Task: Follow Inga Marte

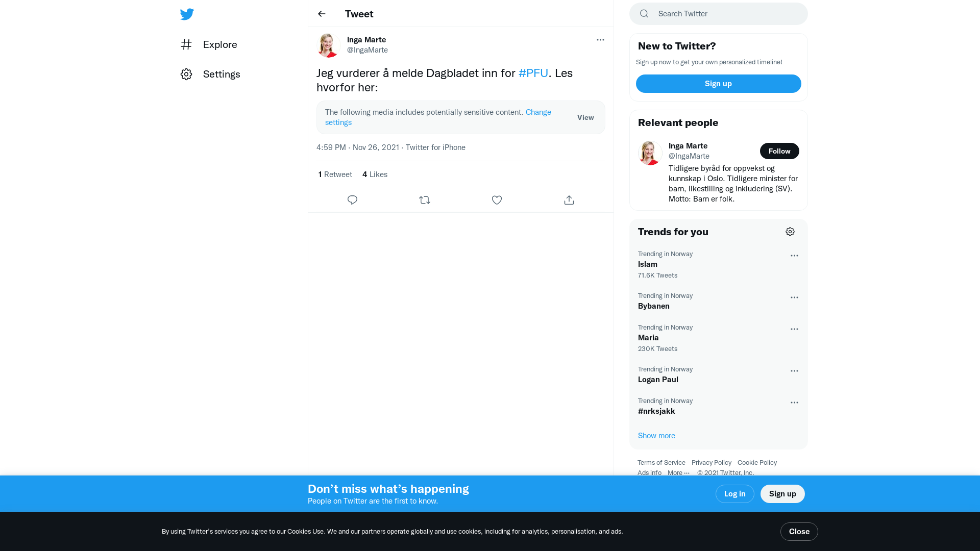Action: tap(779, 151)
